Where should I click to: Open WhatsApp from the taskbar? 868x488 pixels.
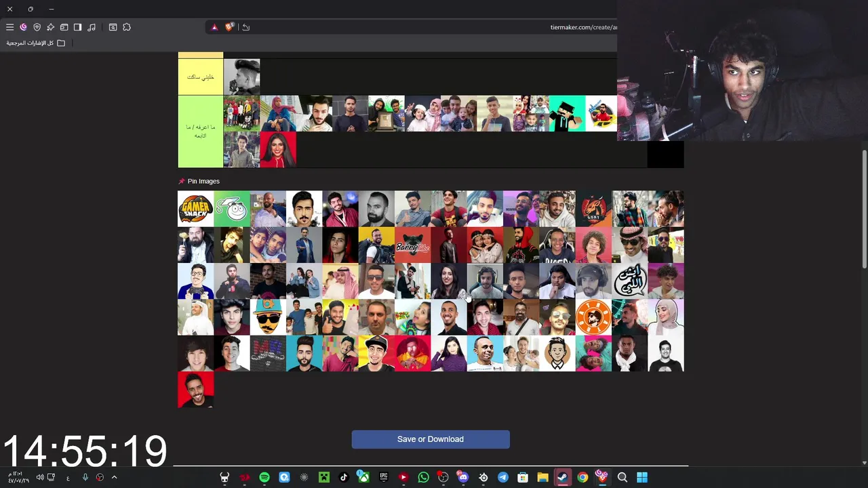click(x=423, y=477)
